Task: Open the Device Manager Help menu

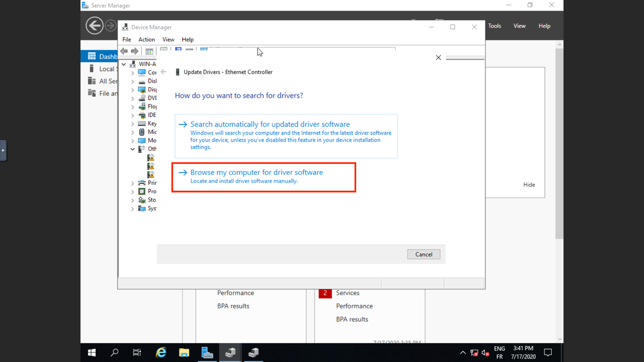Action: point(188,40)
